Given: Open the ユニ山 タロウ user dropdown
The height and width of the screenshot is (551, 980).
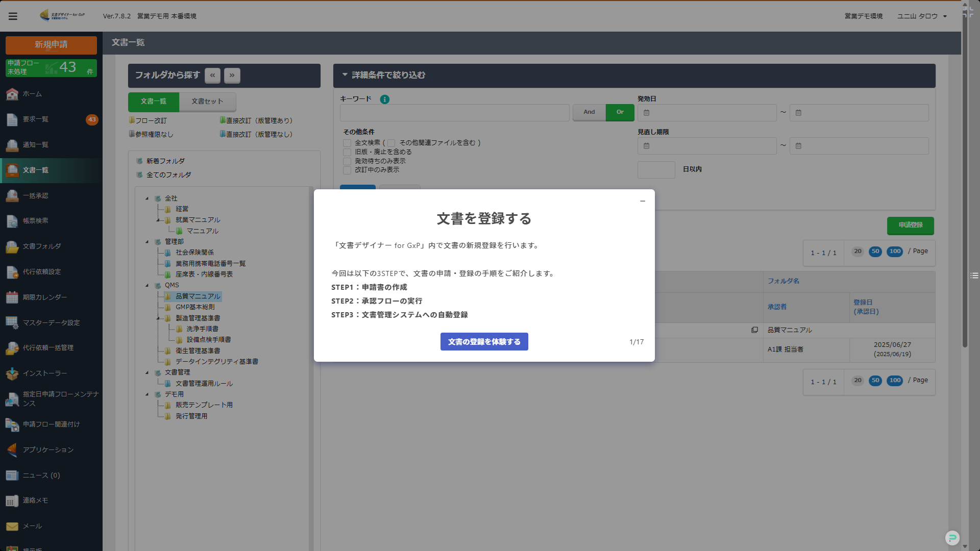Looking at the screenshot, I should tap(922, 16).
